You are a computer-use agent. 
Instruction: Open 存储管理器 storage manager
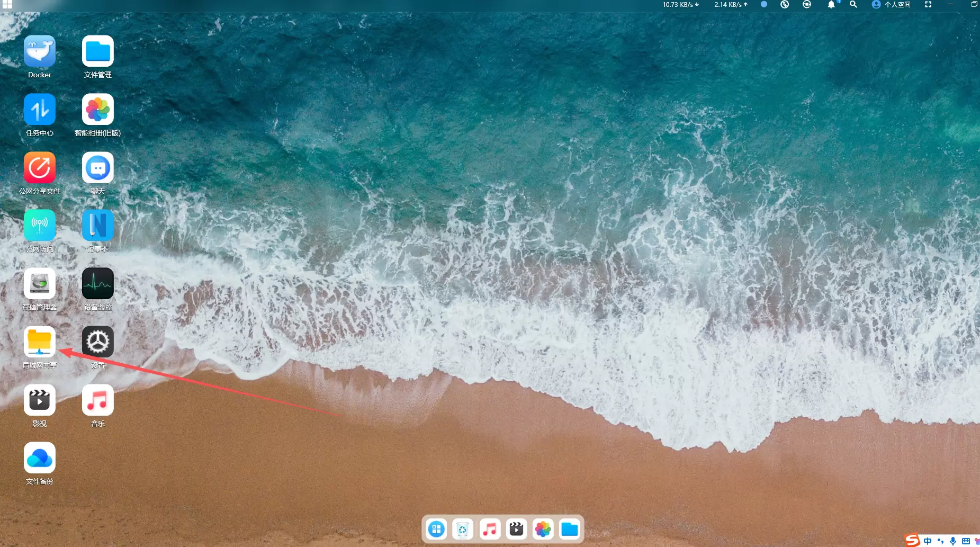(x=40, y=284)
